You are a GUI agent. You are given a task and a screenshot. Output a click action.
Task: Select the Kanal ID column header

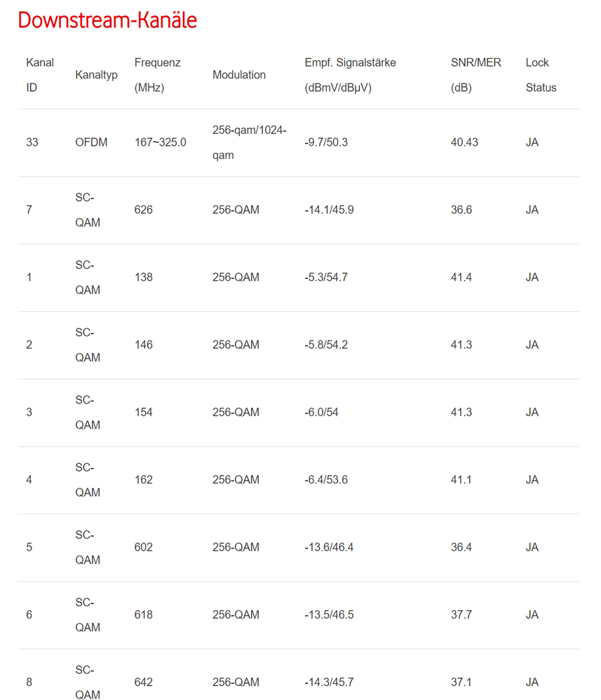[40, 75]
